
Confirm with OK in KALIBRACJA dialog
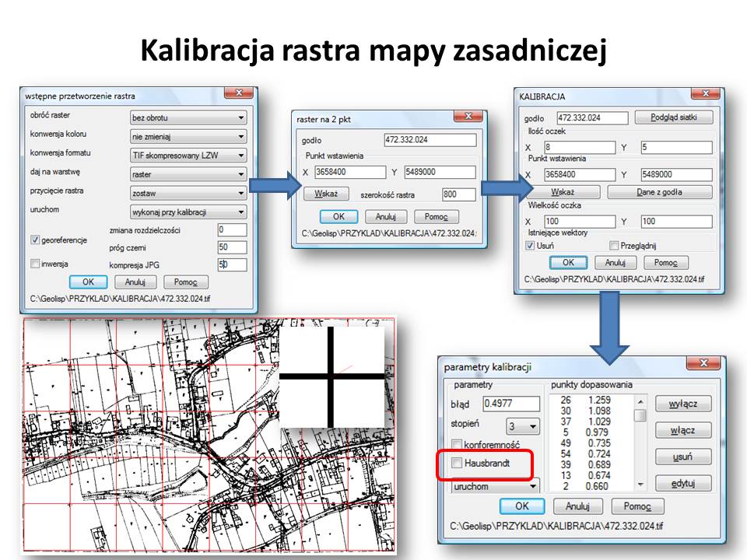tap(568, 262)
